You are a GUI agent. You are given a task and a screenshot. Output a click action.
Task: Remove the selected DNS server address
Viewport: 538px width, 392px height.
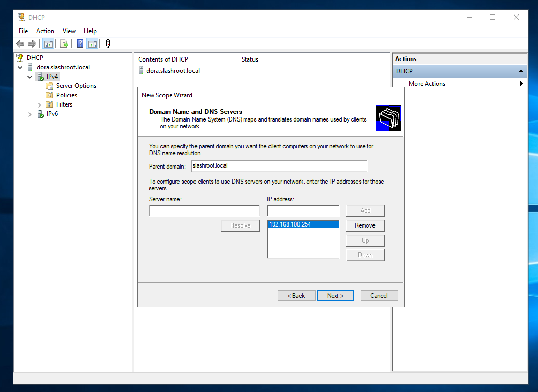point(365,225)
